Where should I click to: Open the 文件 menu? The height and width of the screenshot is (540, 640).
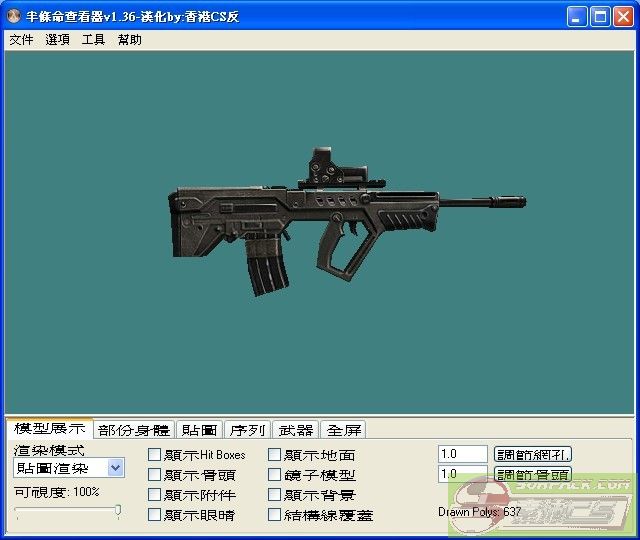(x=21, y=40)
